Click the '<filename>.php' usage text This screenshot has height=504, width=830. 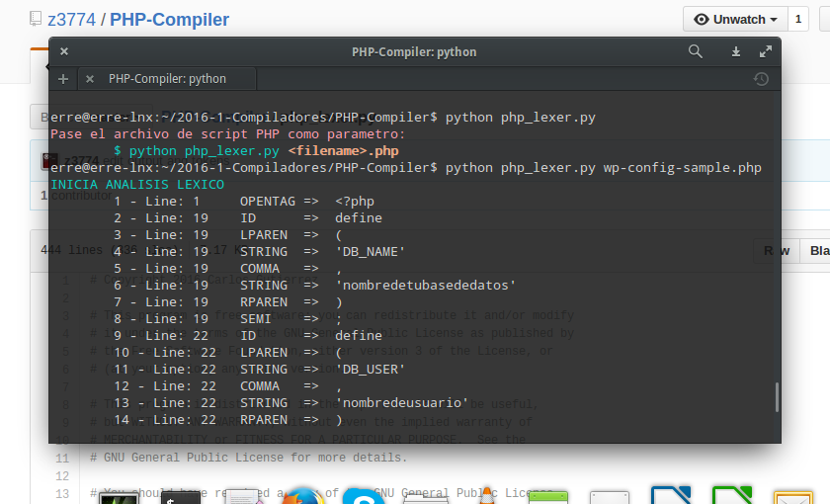click(x=343, y=151)
